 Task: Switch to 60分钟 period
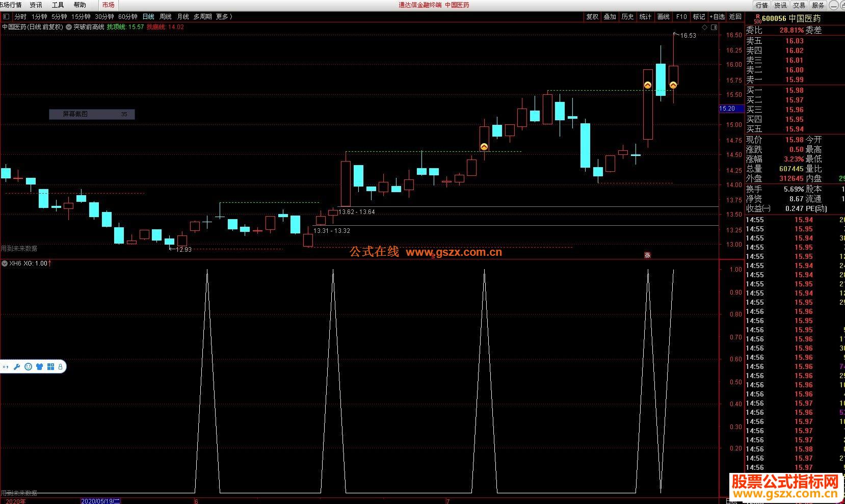pos(127,17)
